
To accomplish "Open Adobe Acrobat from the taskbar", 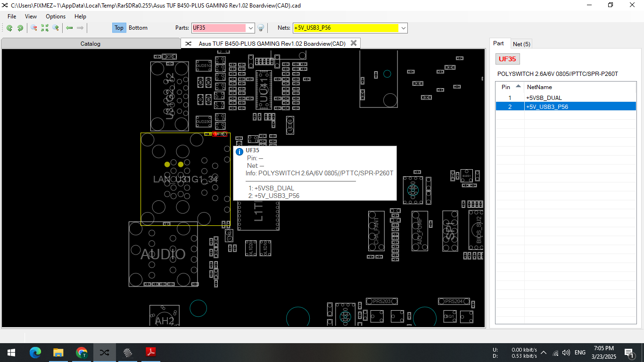I will (x=151, y=352).
